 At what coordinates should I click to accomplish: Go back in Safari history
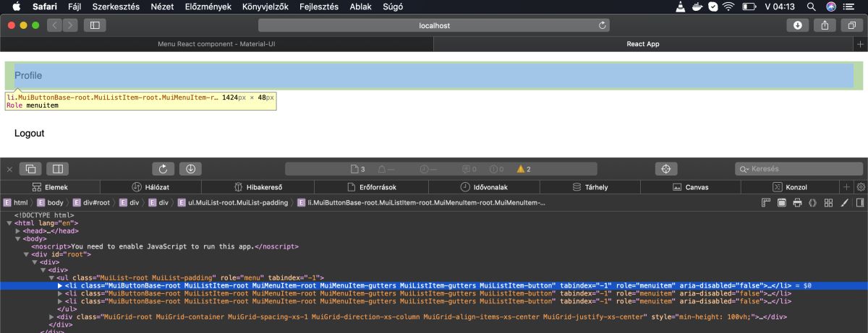point(55,25)
